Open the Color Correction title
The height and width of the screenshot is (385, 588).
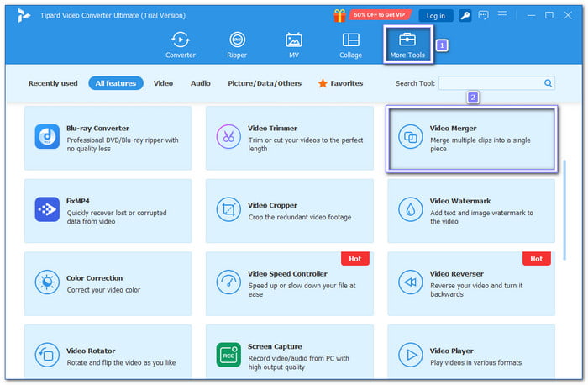point(94,278)
